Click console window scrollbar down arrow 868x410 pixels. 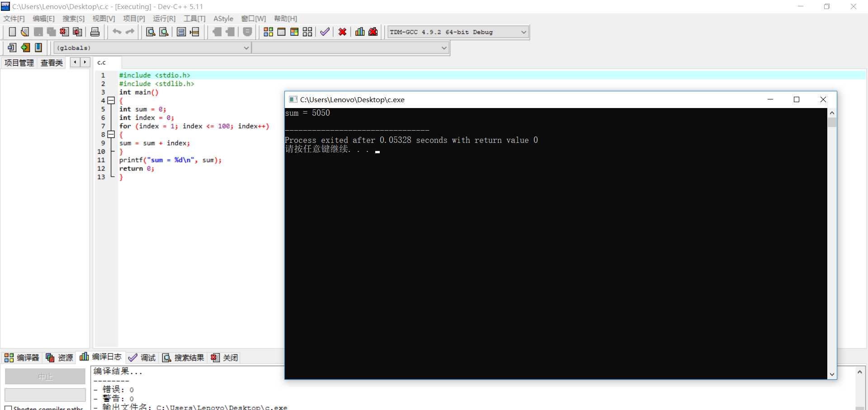(x=832, y=375)
